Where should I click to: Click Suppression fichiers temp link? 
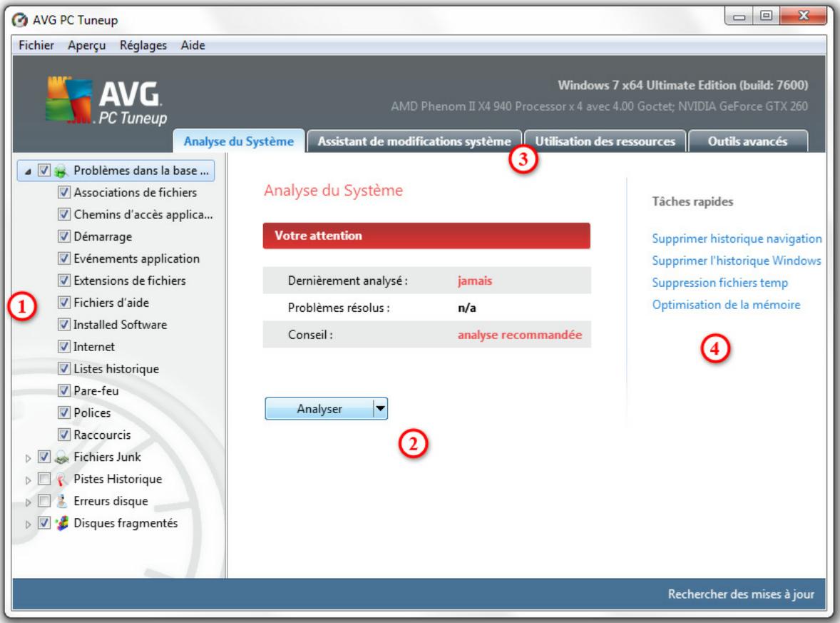point(719,283)
